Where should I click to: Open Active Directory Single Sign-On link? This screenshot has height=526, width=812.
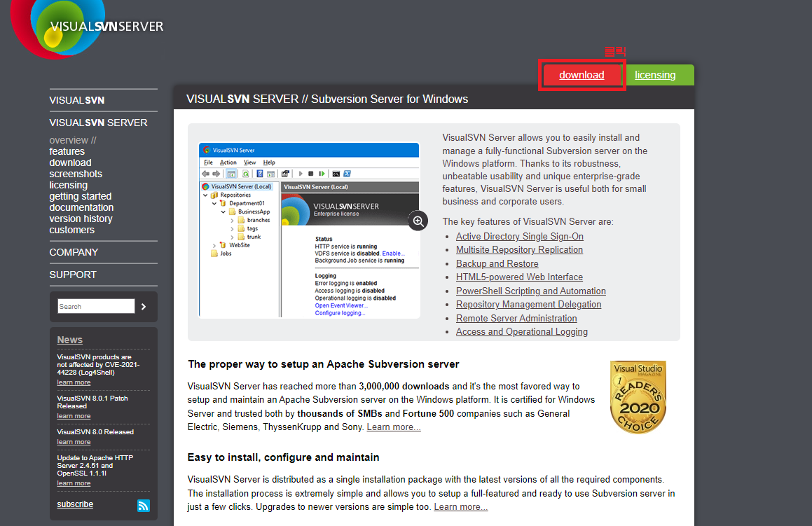pyautogui.click(x=519, y=237)
